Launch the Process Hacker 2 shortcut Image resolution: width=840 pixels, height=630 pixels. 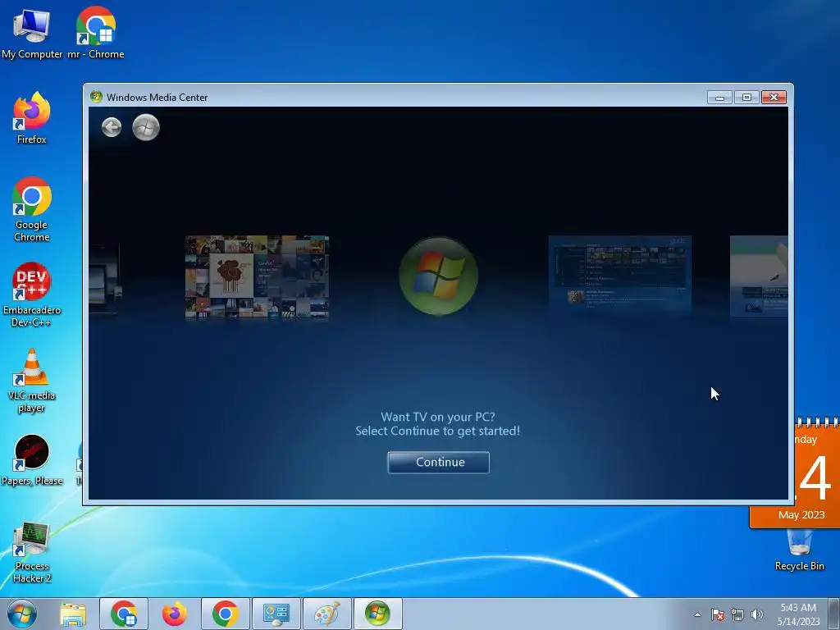tap(32, 553)
